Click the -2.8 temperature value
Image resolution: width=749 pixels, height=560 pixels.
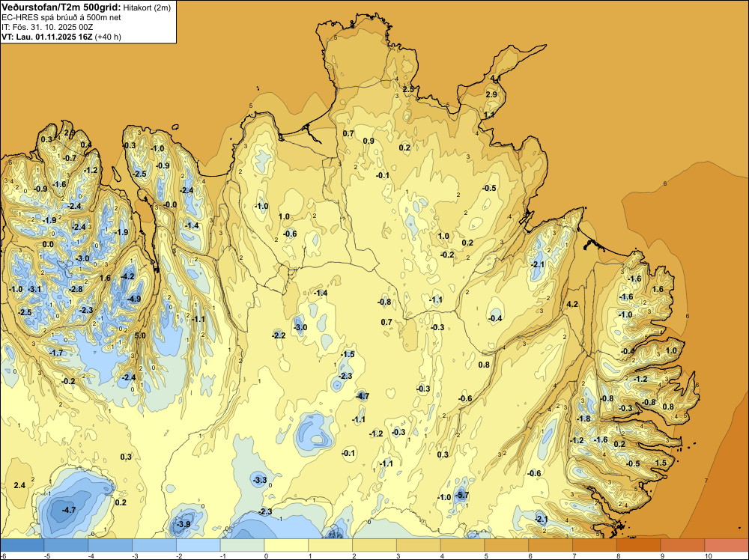coord(76,289)
